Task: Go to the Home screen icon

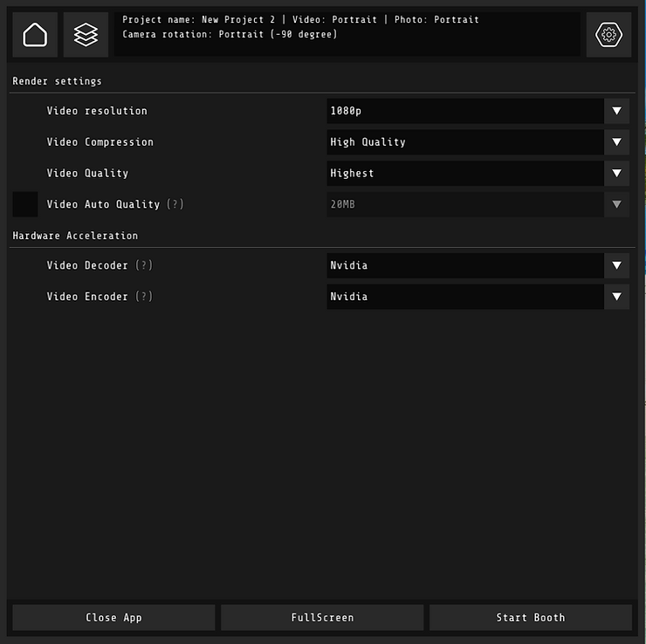Action: pos(35,35)
